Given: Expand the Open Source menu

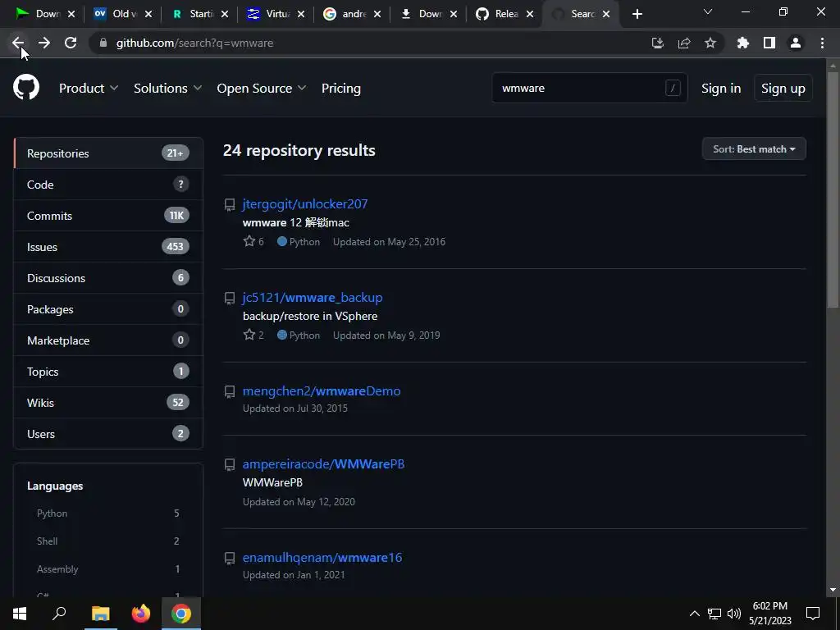Looking at the screenshot, I should pos(262,88).
